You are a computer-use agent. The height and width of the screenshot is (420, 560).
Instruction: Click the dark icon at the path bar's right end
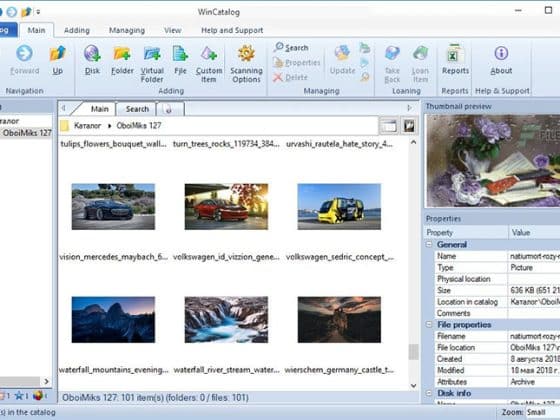click(x=409, y=126)
